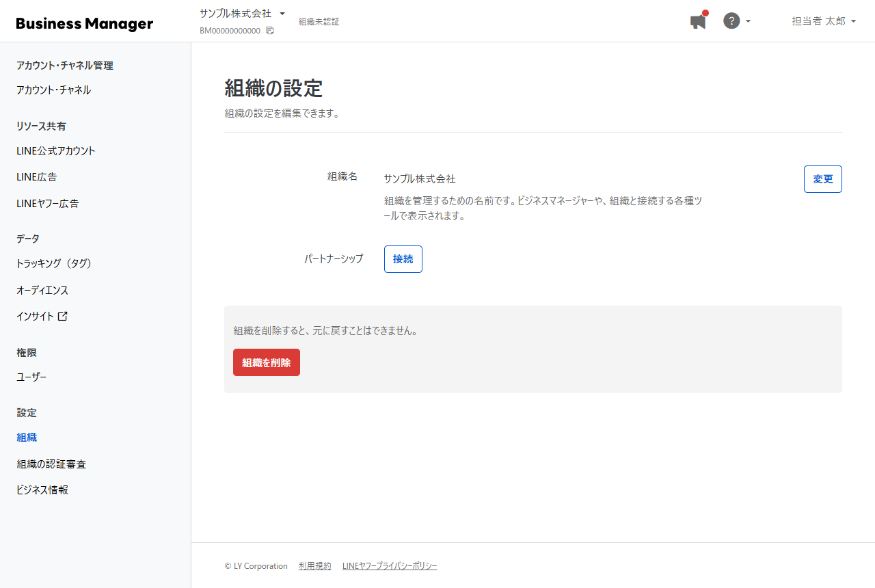Open ビジネス情報 in the sidebar
Screen dimensions: 875x588
[x=42, y=490]
